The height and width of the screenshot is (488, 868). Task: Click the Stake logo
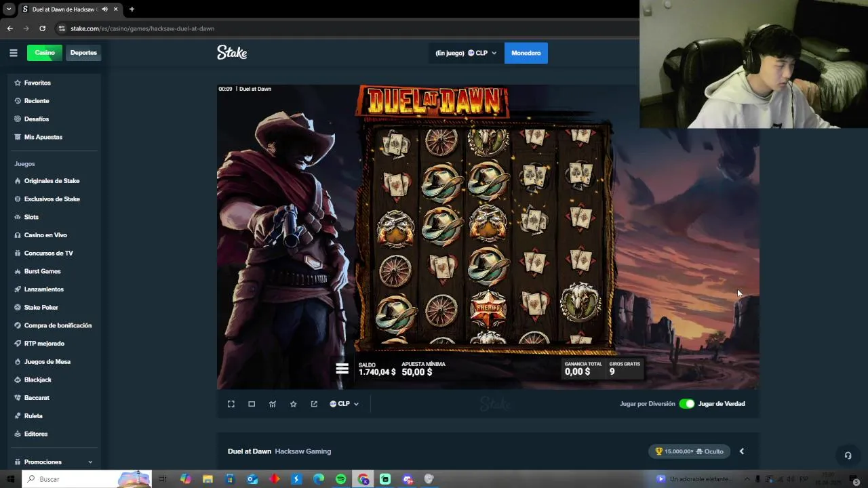(x=232, y=53)
